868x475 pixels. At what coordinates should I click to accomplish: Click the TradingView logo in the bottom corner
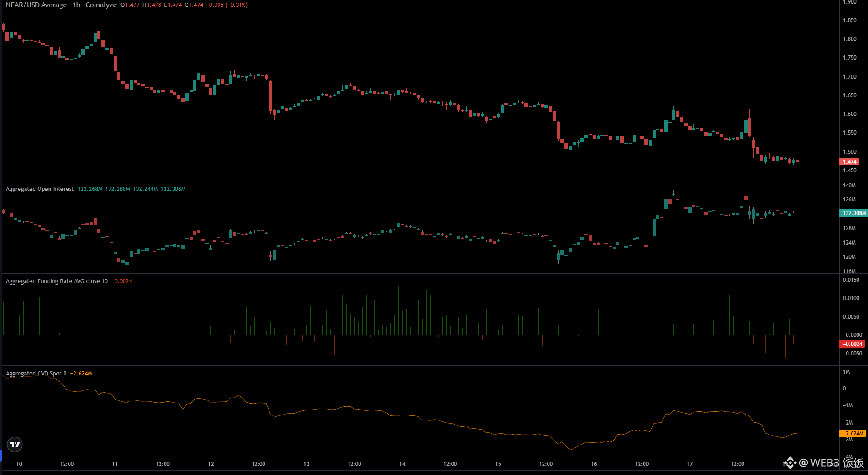pyautogui.click(x=15, y=445)
